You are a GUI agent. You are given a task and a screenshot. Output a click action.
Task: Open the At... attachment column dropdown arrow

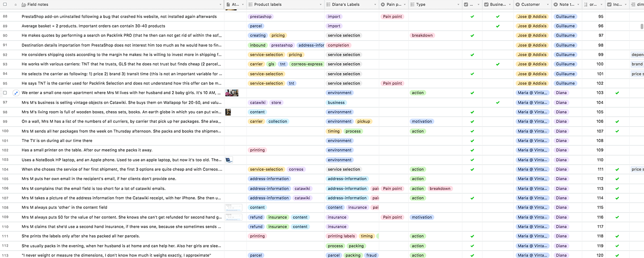coord(243,4)
